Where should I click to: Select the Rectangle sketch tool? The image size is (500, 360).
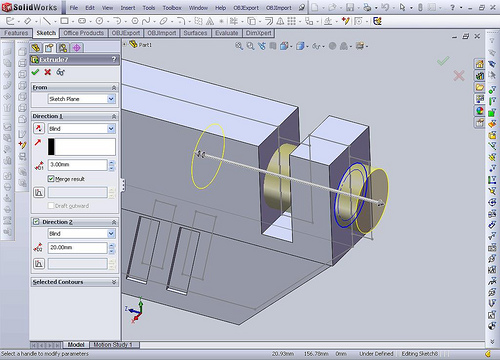(64, 21)
